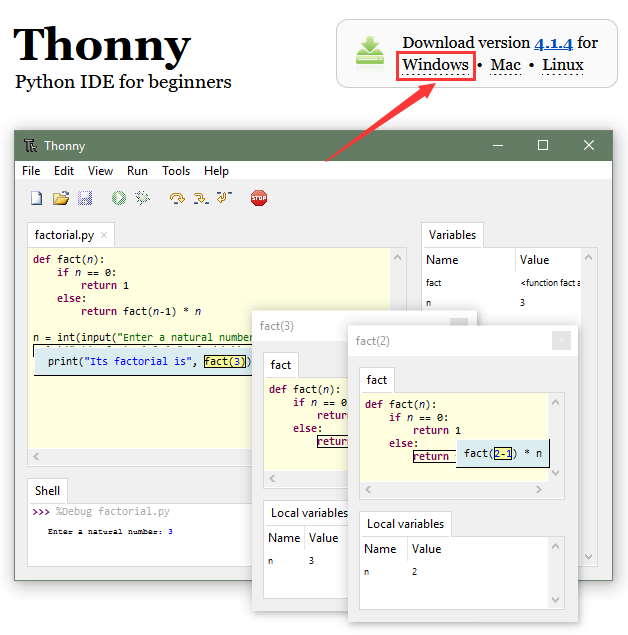Open the View menu
Screen dimensions: 628x635
click(100, 171)
